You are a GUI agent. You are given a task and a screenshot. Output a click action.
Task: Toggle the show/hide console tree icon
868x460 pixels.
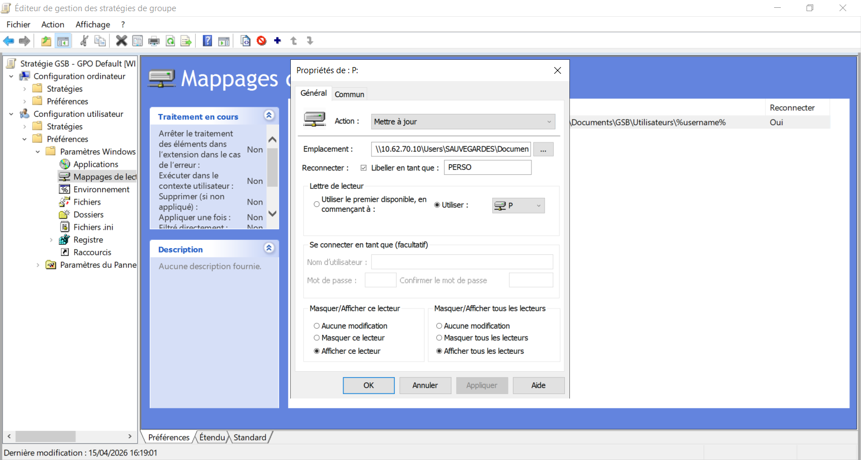(63, 41)
